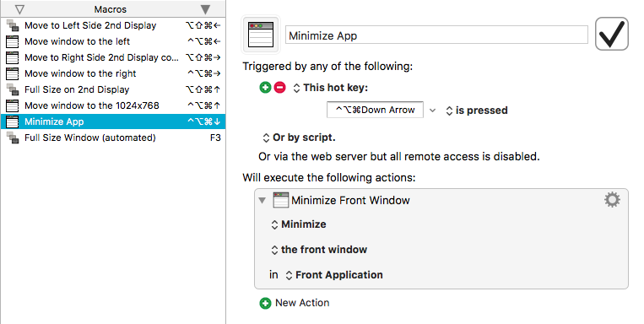Select 'Full Size Window (automated)' macro
Image resolution: width=644 pixels, height=324 pixels.
point(113,138)
